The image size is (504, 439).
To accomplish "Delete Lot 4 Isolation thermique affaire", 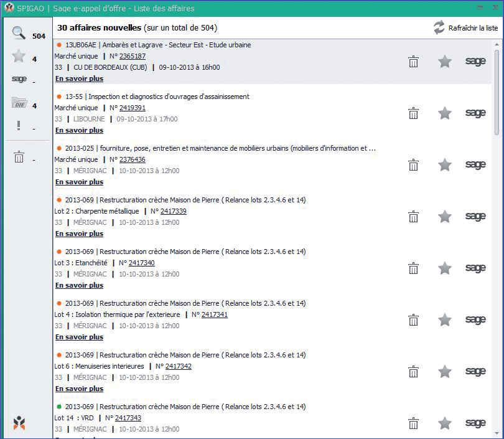I will 413,320.
